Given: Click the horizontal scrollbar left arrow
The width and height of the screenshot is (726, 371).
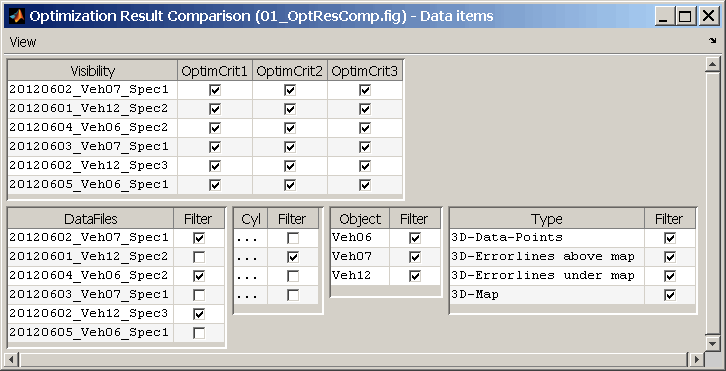Looking at the screenshot, I should [12, 358].
